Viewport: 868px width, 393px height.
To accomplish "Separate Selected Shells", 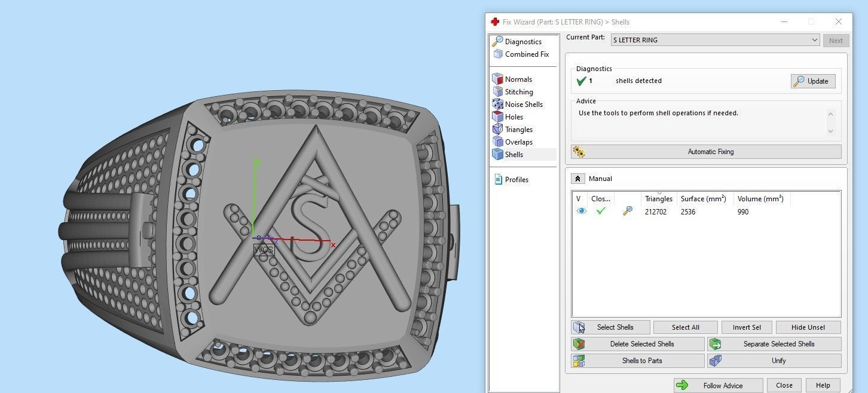I will pyautogui.click(x=774, y=344).
